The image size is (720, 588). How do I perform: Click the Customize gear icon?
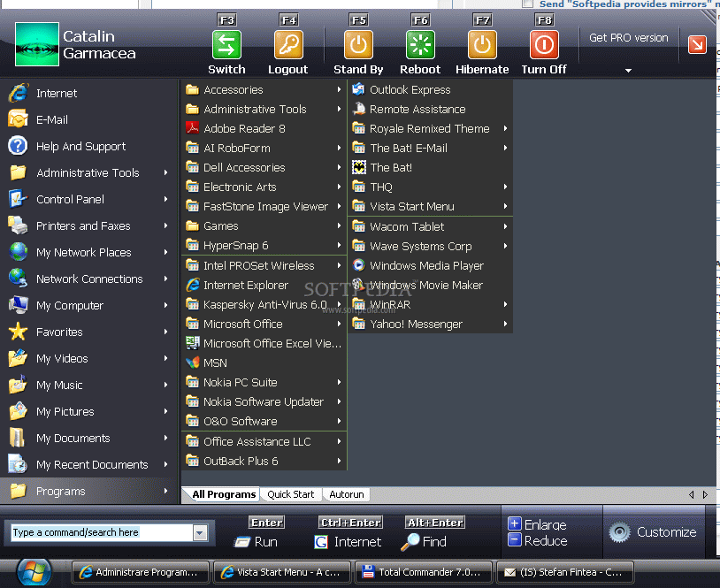click(619, 532)
